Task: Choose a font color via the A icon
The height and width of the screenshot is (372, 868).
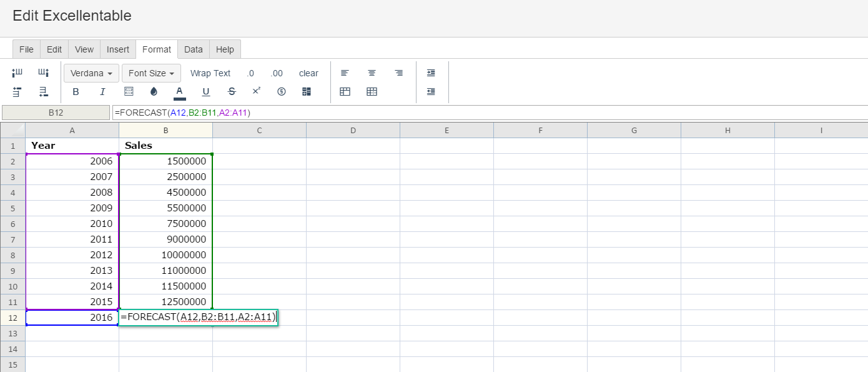Action: coord(180,92)
